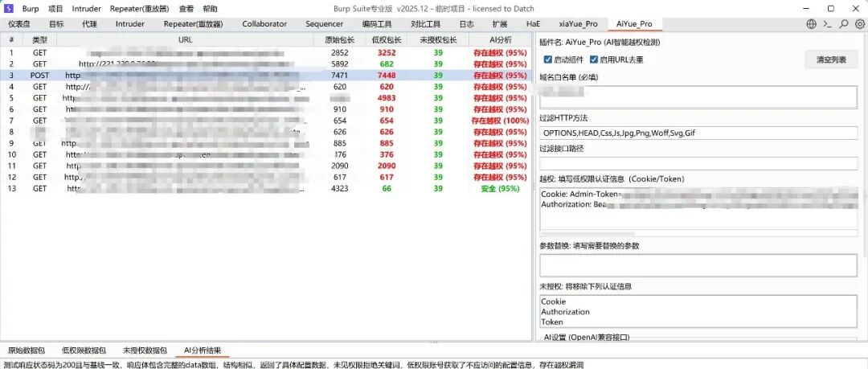Open the globe browser icon
This screenshot has width=868, height=369.
pos(812,24)
